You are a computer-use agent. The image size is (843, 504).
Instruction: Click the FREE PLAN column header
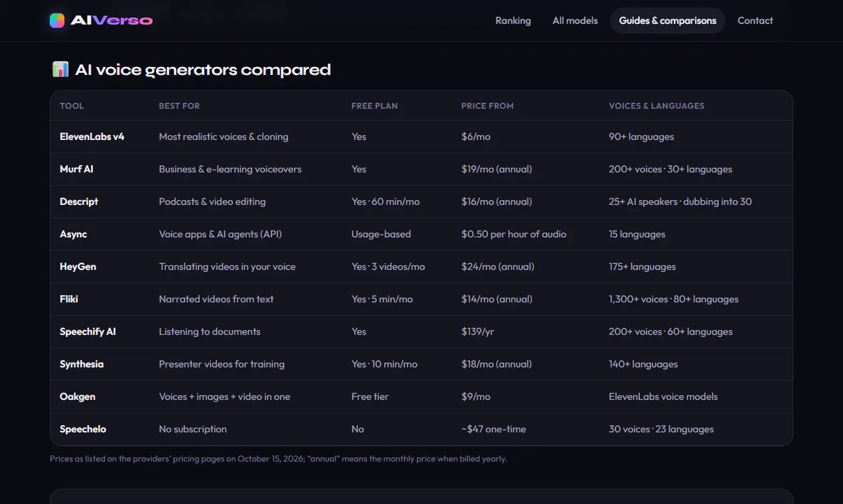coord(374,105)
